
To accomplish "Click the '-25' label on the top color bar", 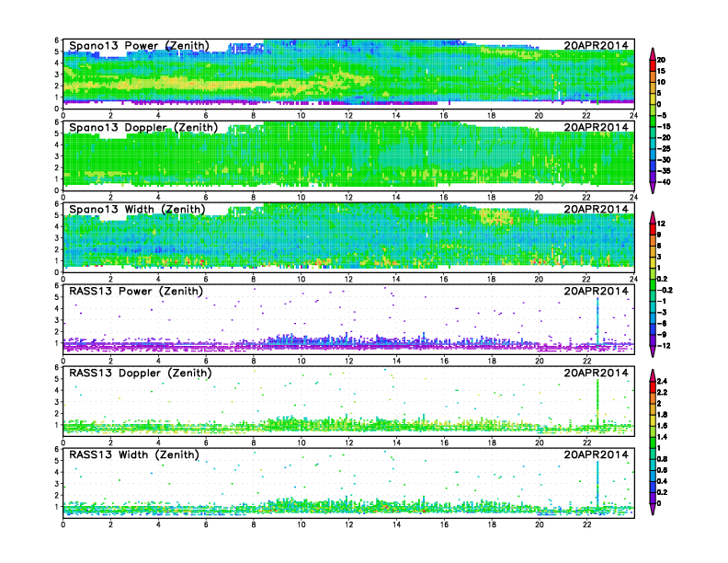I will (x=664, y=149).
